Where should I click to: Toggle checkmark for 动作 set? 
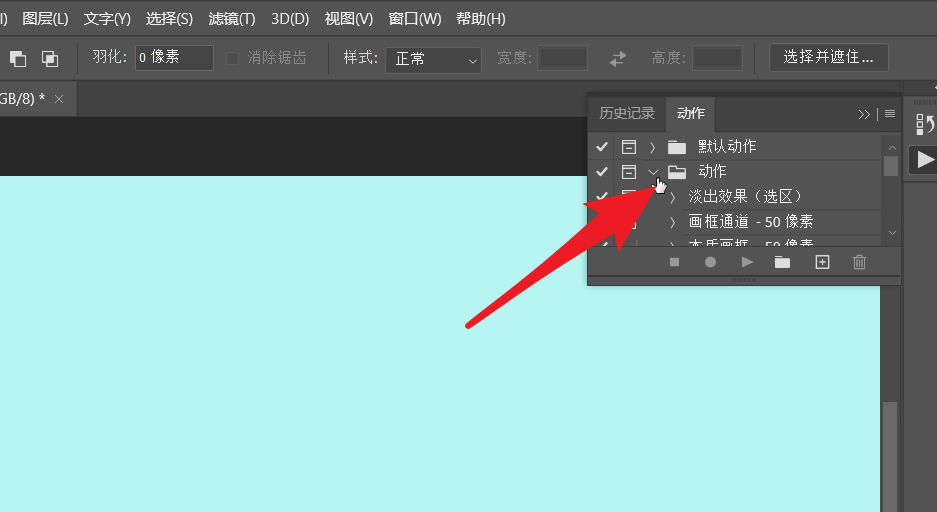point(602,172)
